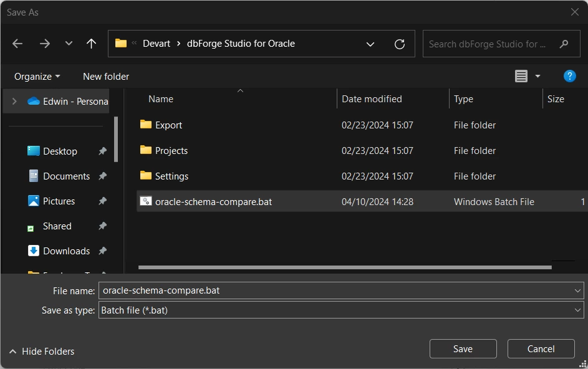Select oracle-schema-compare.bat file

pos(362,201)
